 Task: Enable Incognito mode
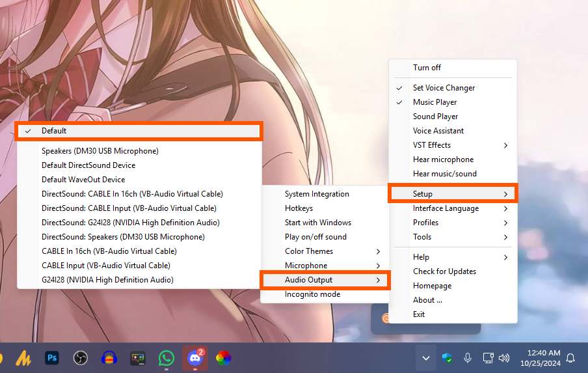coord(325,294)
